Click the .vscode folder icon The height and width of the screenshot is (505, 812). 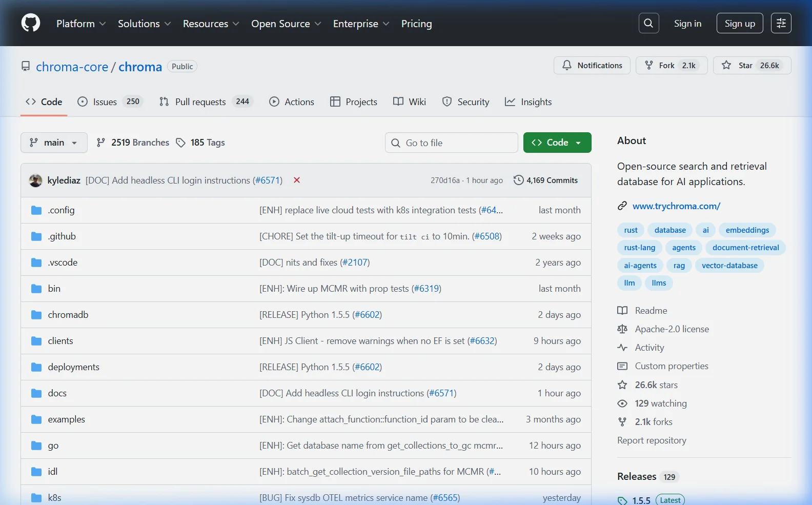[36, 262]
